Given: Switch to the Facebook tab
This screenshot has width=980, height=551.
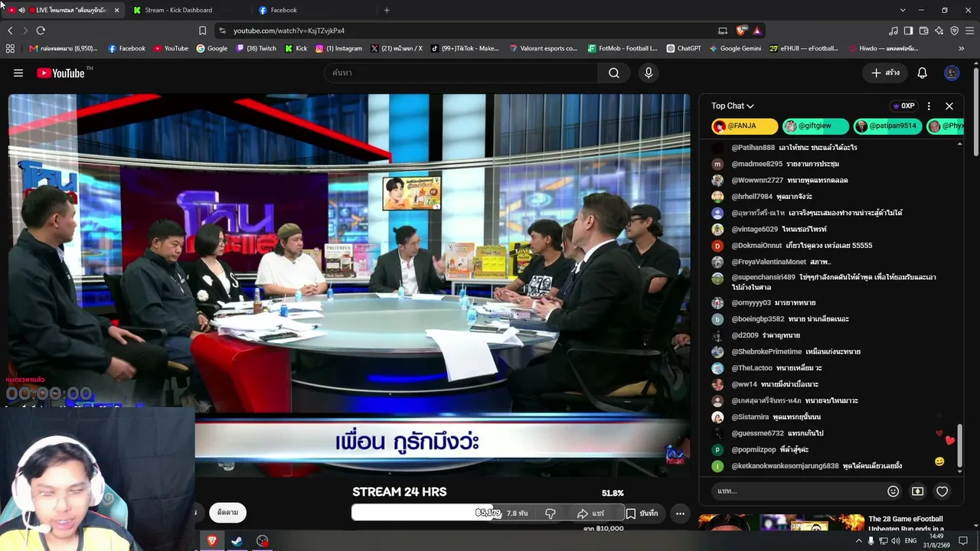Looking at the screenshot, I should [314, 10].
